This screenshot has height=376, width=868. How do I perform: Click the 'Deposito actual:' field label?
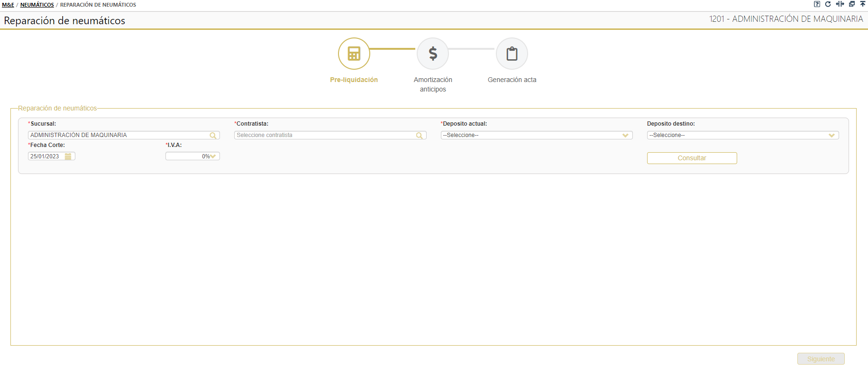465,124
